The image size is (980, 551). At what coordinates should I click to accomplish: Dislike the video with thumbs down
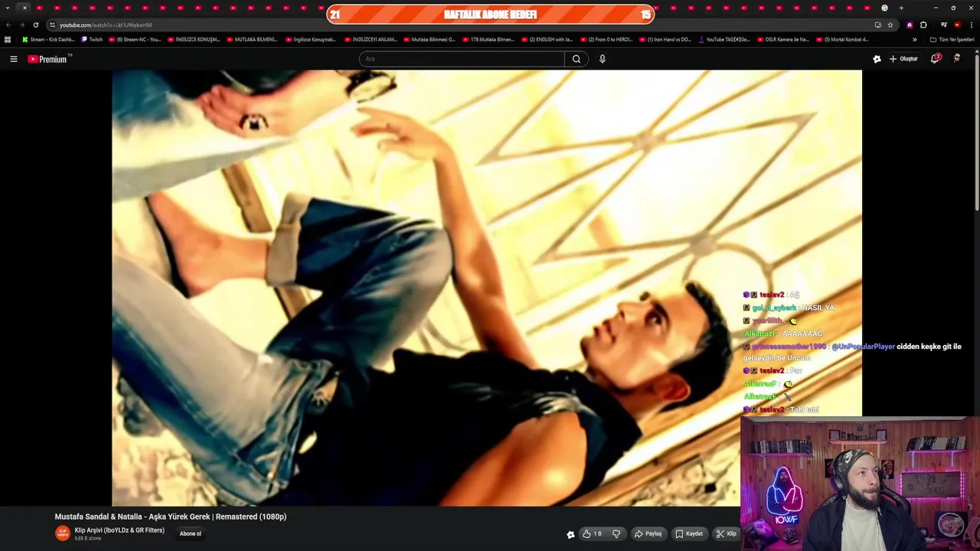tap(616, 534)
